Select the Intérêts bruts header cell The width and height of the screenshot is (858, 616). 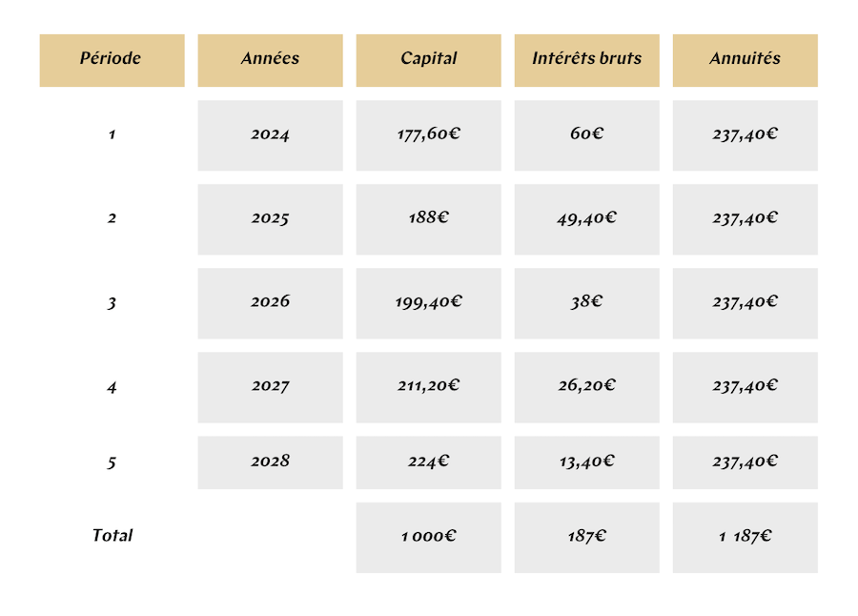coord(586,60)
